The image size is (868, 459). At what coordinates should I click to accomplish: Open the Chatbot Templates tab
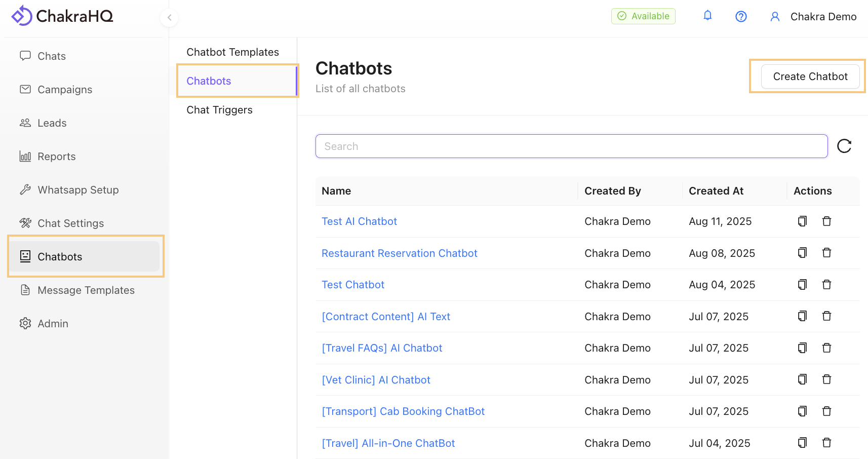[x=232, y=52]
